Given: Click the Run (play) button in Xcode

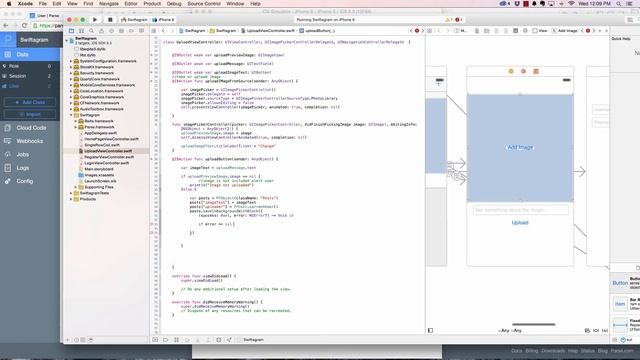Looking at the screenshot, I should (x=95, y=20).
